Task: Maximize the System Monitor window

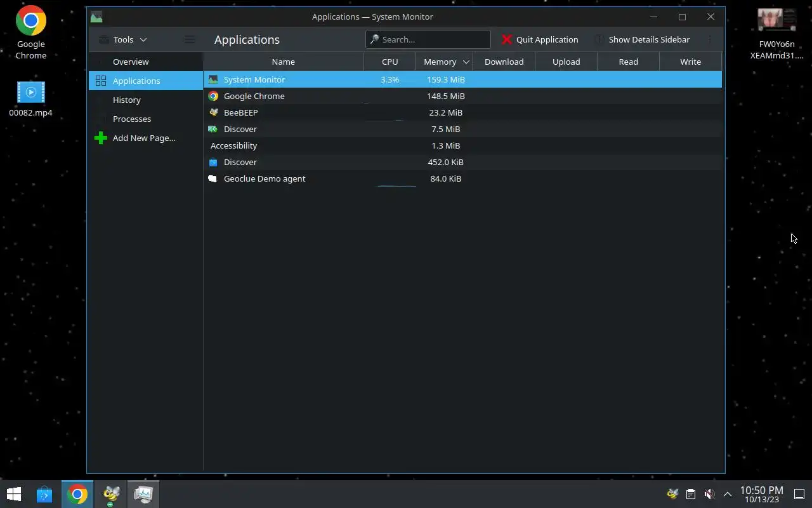Action: point(682,17)
